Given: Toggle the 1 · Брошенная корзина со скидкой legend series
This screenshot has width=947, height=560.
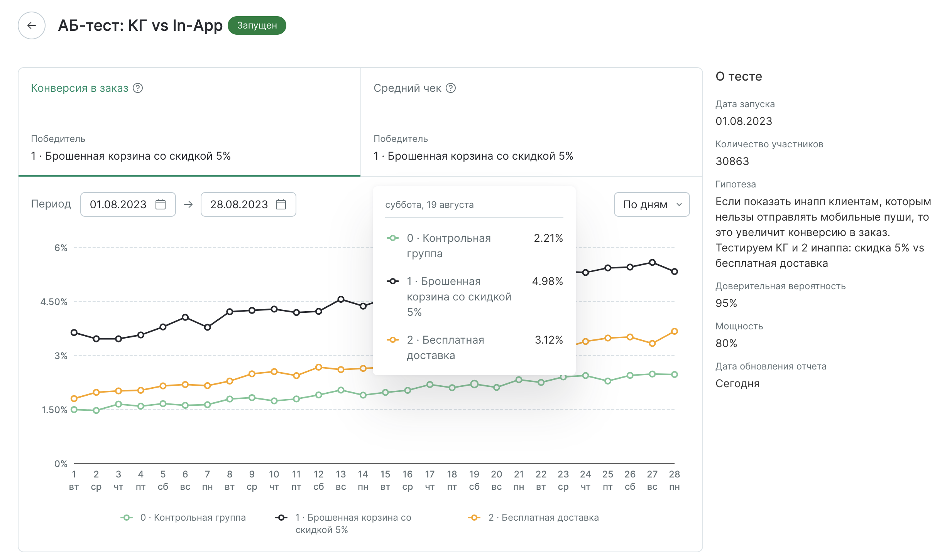Looking at the screenshot, I should [x=343, y=523].
